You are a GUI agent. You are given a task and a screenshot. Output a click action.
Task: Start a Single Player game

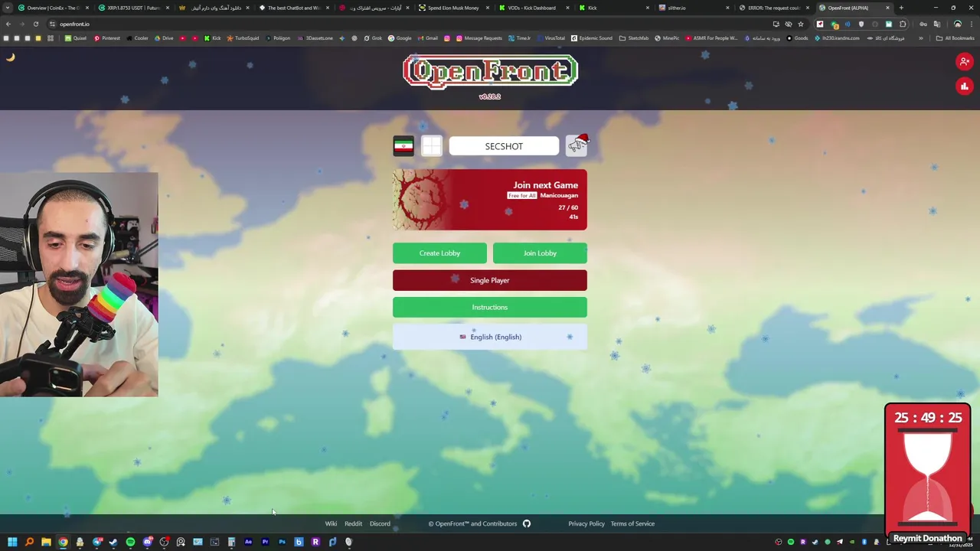[x=490, y=280]
